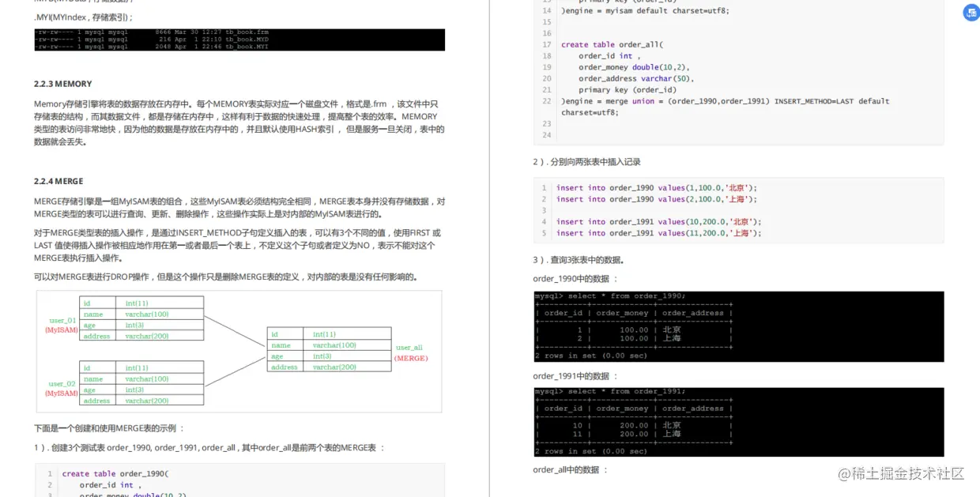The image size is (980, 497).
Task: Click line 21 "primary key (order_id)"
Action: pyautogui.click(x=628, y=90)
